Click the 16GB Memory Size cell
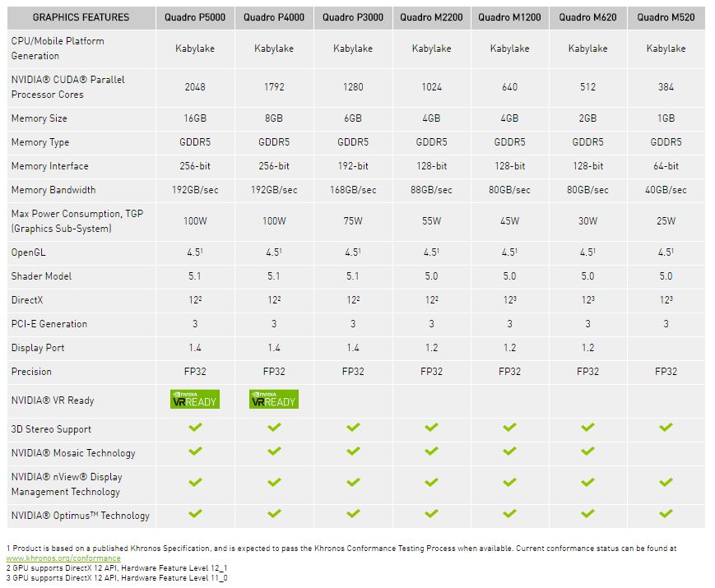 (x=195, y=118)
